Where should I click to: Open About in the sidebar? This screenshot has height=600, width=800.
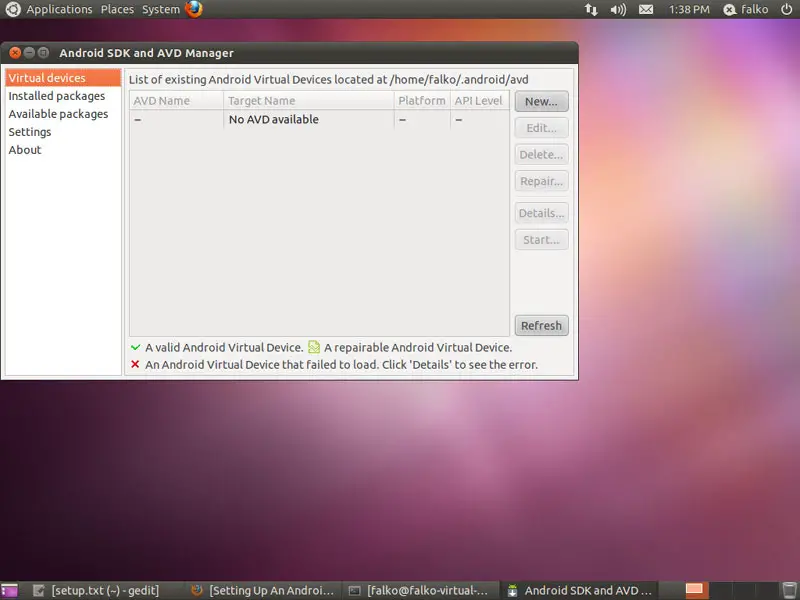tap(63, 149)
